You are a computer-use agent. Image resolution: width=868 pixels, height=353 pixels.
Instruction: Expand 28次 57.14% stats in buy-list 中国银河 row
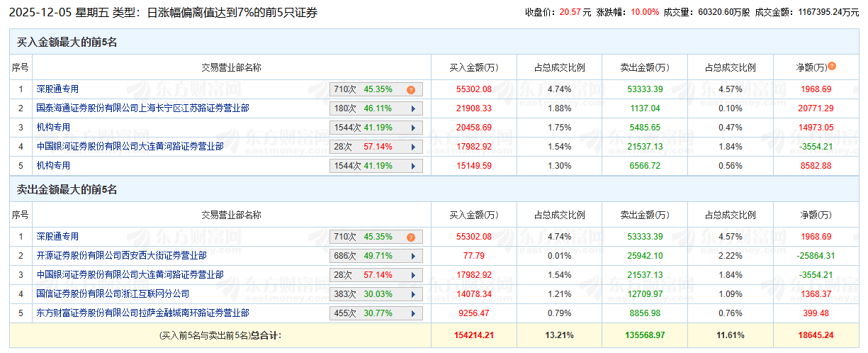pos(376,147)
